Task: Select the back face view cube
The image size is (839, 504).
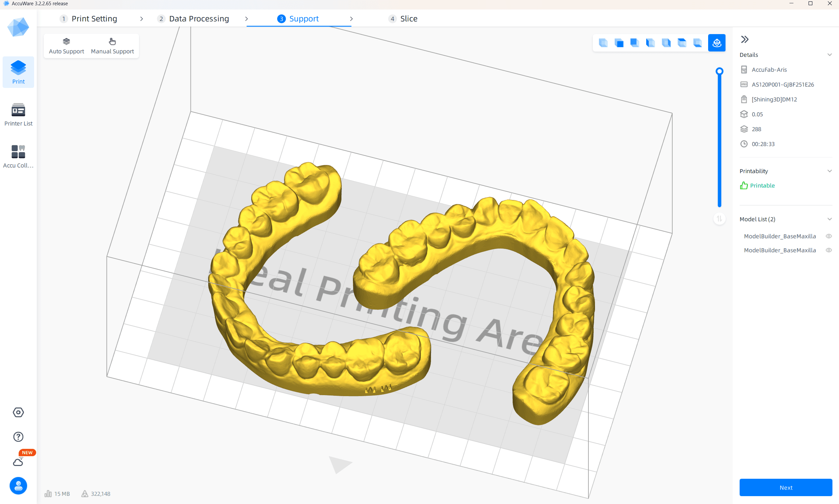Action: [635, 43]
